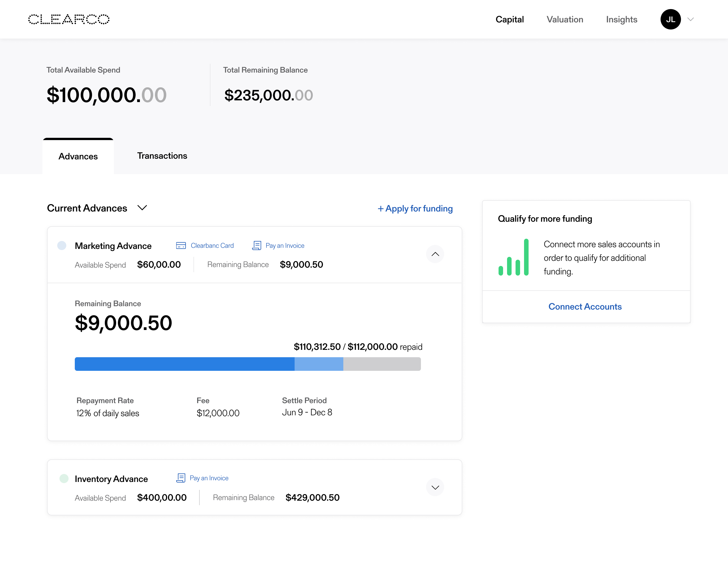Click Inventory Advance green status dot
728x567 pixels.
coord(64,479)
